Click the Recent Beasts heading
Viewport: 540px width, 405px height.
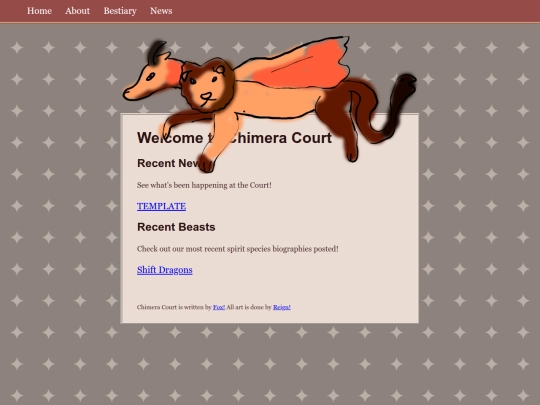pos(176,227)
